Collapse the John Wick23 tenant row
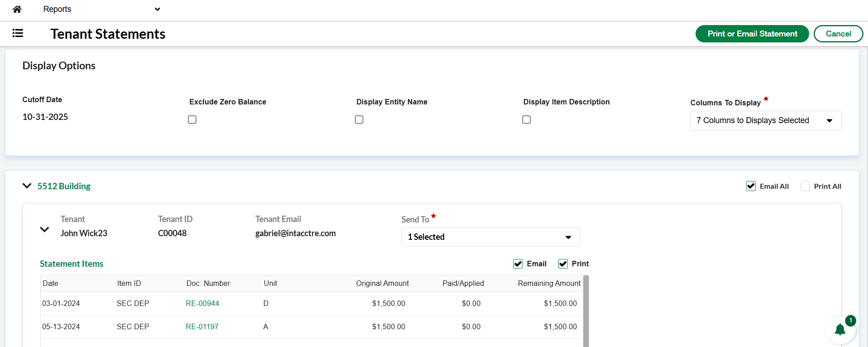Viewport: 868px width, 347px height. click(45, 229)
